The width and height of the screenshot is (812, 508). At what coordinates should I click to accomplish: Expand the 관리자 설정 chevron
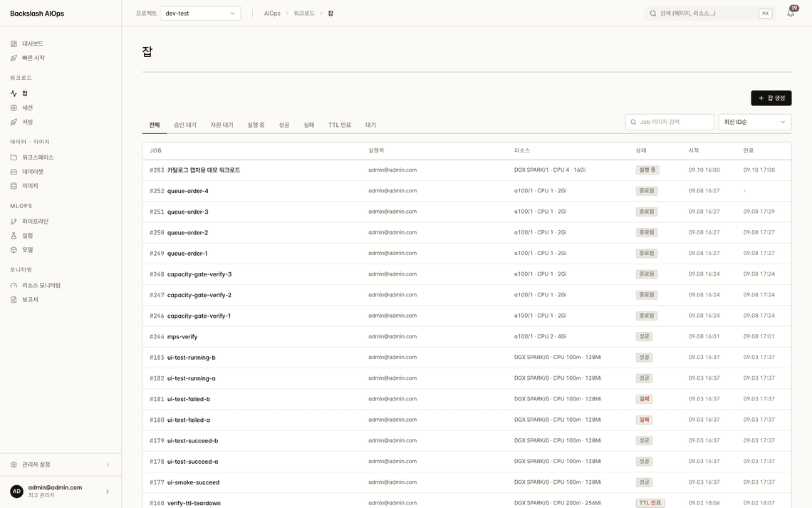(x=108, y=465)
